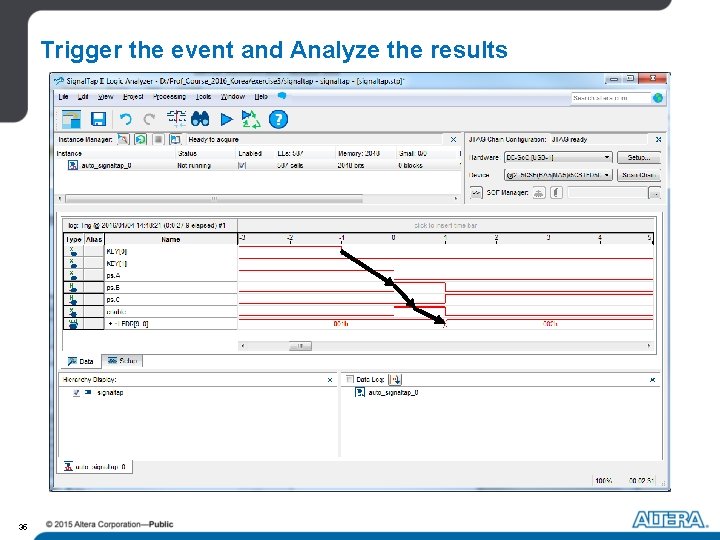This screenshot has height=540, width=720.
Task: Open the Tools menu
Action: click(x=203, y=96)
